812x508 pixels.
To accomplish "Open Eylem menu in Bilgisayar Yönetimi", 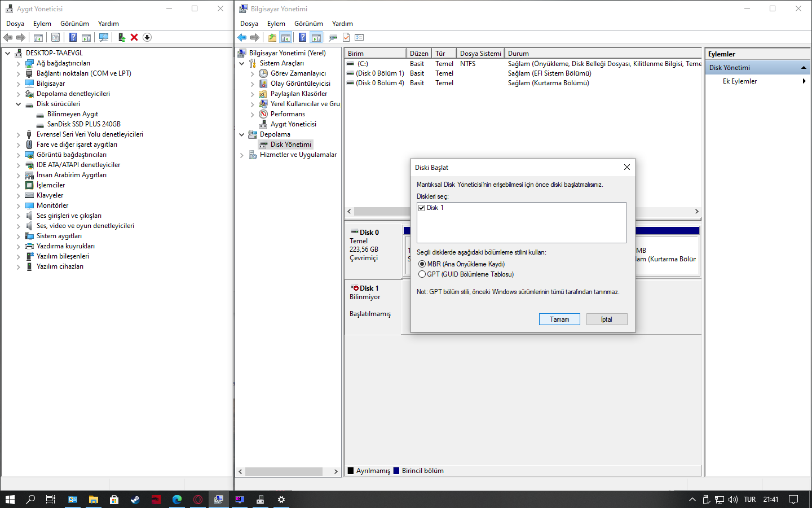I will [x=276, y=24].
